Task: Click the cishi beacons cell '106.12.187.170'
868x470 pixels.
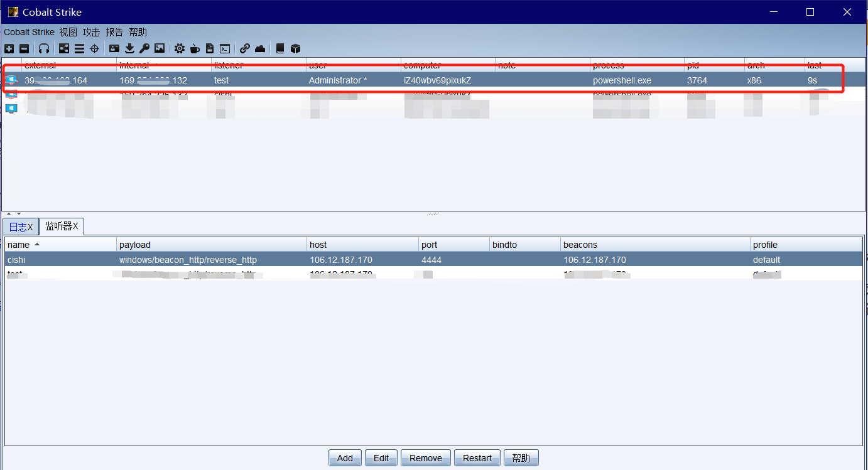Action: pyautogui.click(x=595, y=260)
